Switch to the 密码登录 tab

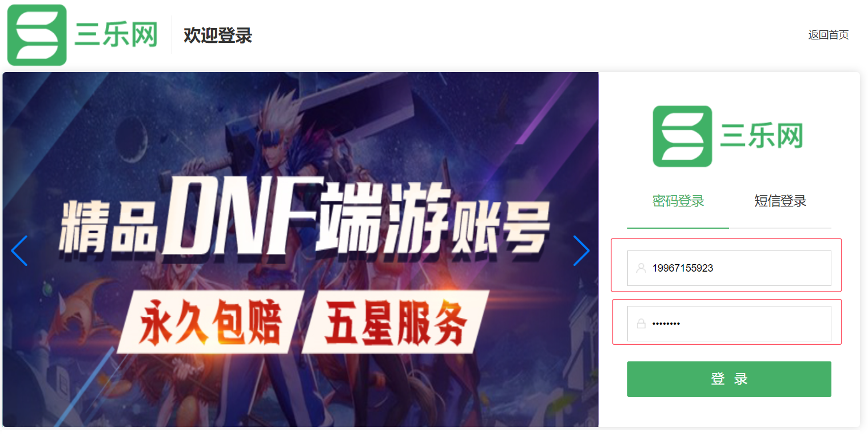678,201
